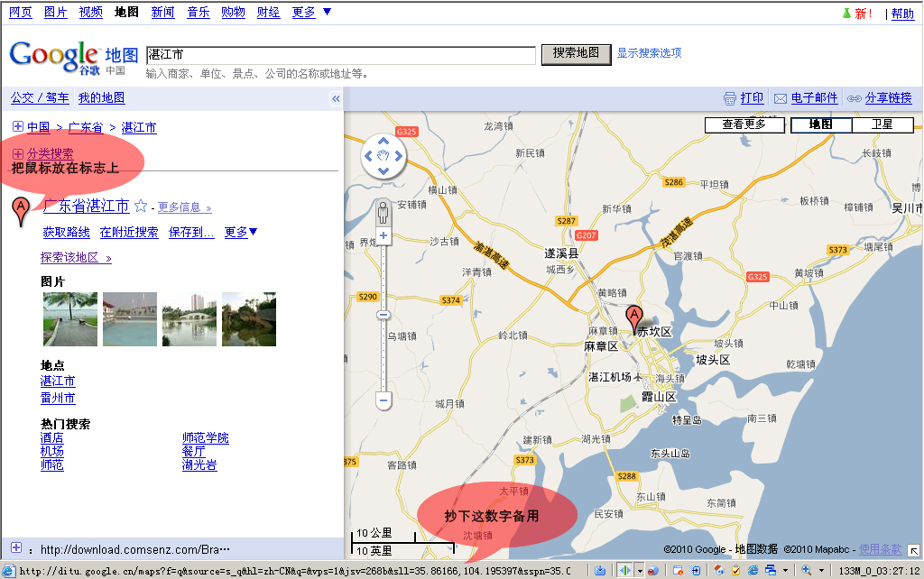The width and height of the screenshot is (924, 579).
Task: Click 雷州市 under 地点
Action: pos(58,398)
